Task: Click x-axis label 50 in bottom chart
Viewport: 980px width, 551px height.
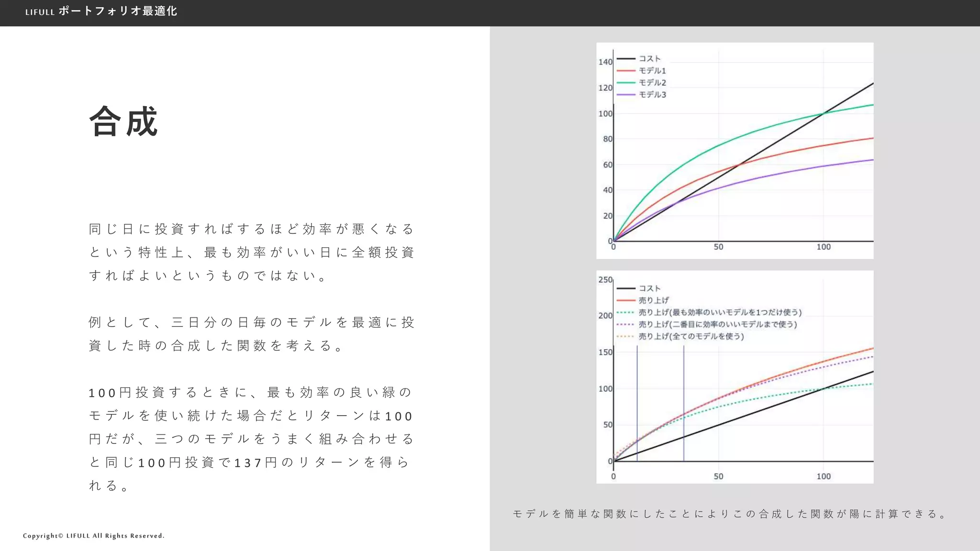Action: (718, 476)
